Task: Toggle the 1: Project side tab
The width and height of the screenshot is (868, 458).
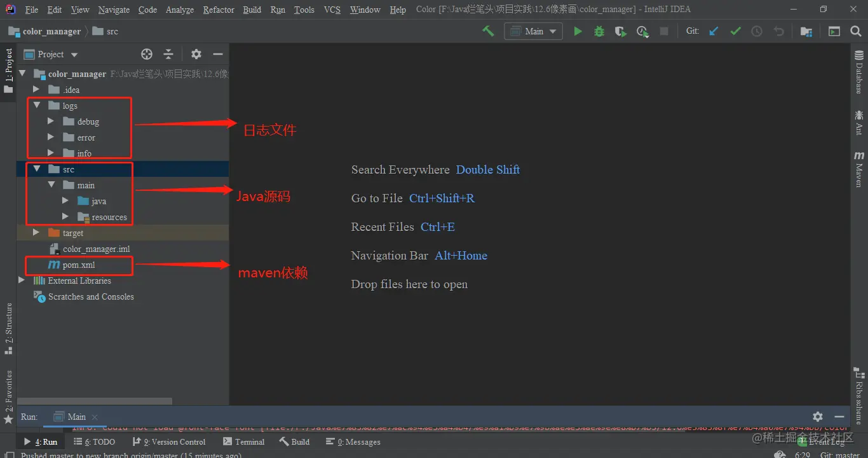Action: [x=8, y=71]
